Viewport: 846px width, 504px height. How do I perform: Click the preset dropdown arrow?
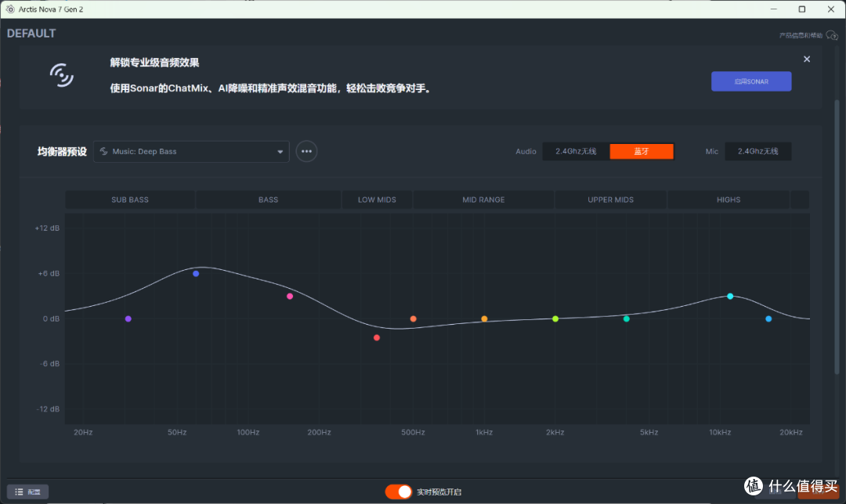point(280,152)
